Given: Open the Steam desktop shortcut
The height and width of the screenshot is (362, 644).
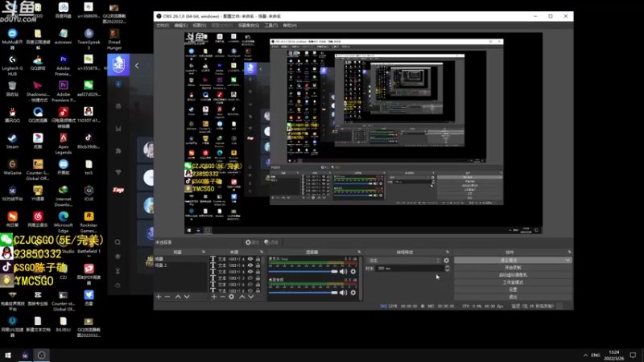Looking at the screenshot, I should click(12, 141).
